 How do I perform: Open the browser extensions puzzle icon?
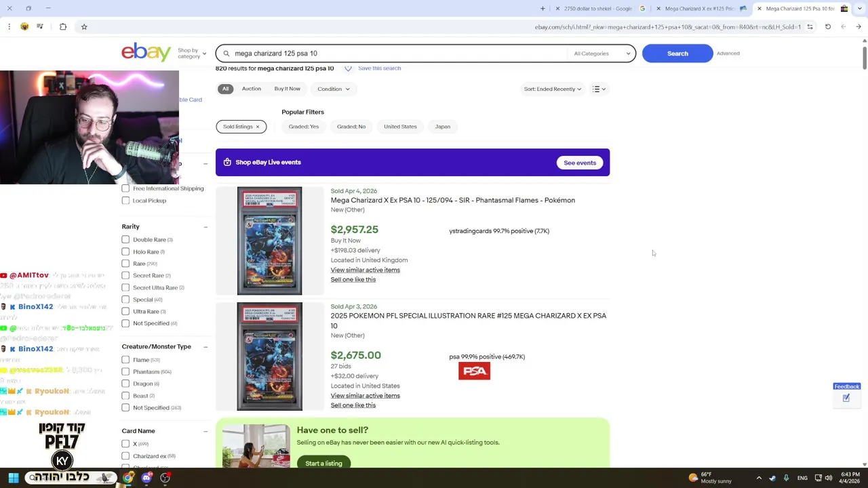63,26
